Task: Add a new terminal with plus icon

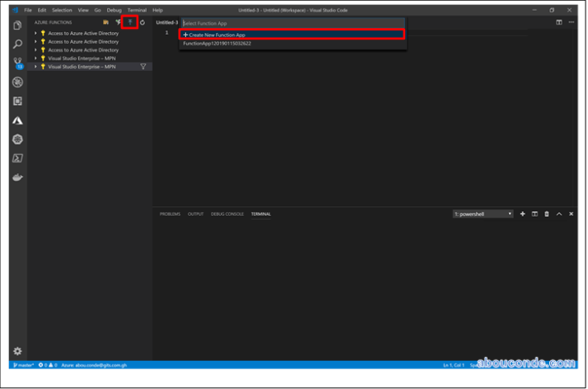Action: tap(522, 214)
